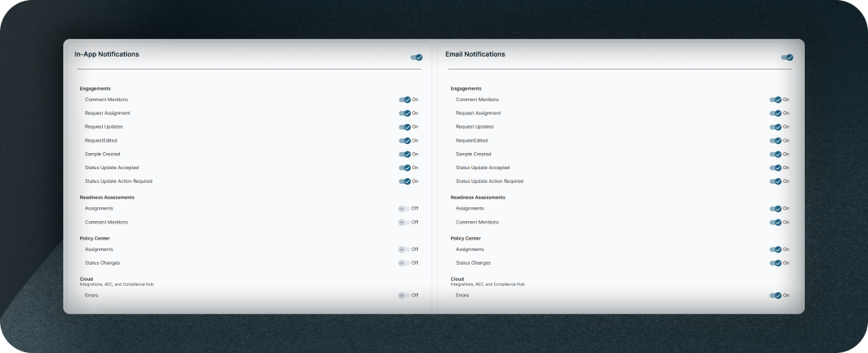Select In-App Engagements section label
The height and width of the screenshot is (353, 868).
(96, 88)
